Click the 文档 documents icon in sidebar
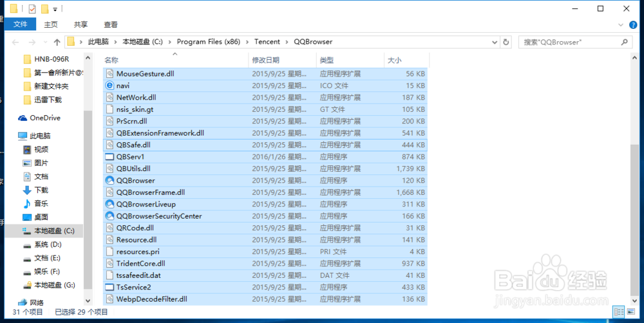The height and width of the screenshot is (323, 644). [x=26, y=176]
